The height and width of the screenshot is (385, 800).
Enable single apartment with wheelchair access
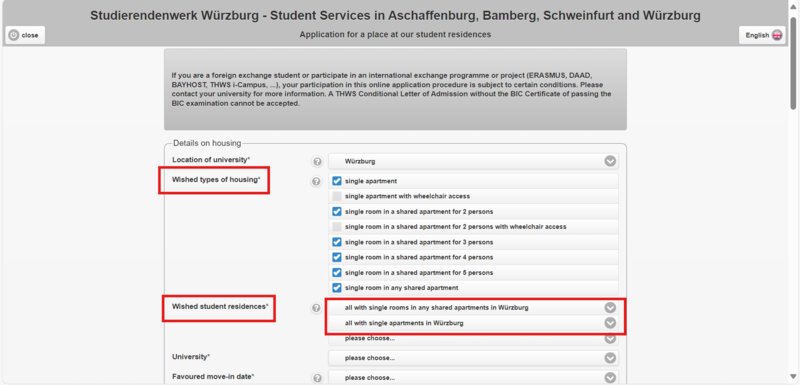click(x=337, y=196)
